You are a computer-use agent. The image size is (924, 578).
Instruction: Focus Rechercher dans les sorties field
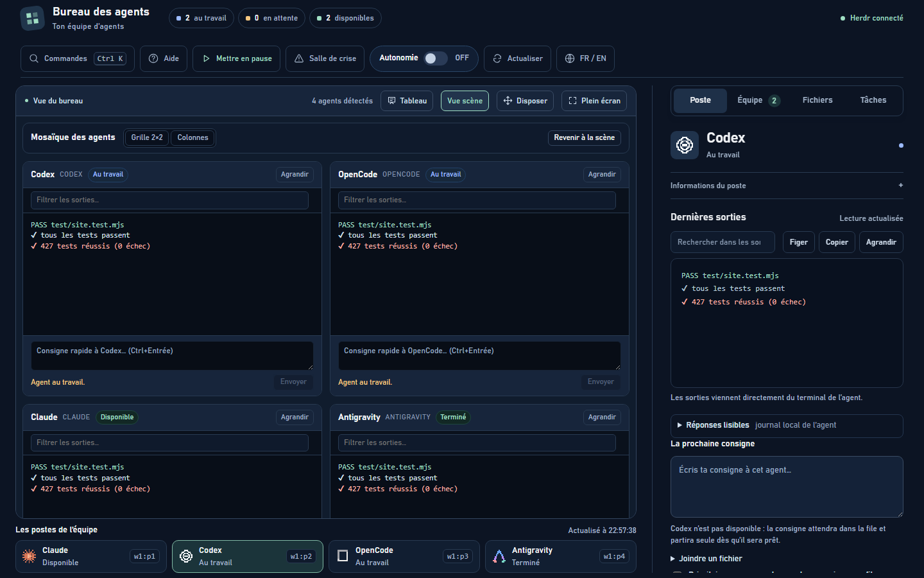coord(723,242)
